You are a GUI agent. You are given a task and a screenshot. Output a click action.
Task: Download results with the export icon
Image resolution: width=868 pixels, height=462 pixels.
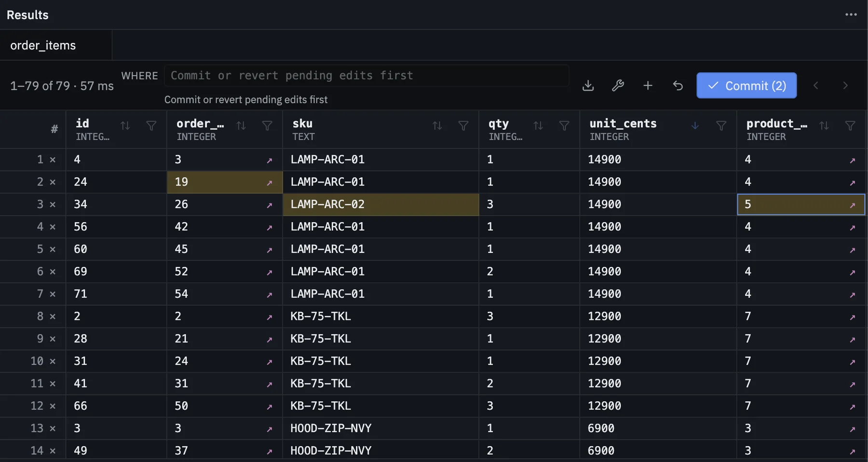pyautogui.click(x=588, y=86)
